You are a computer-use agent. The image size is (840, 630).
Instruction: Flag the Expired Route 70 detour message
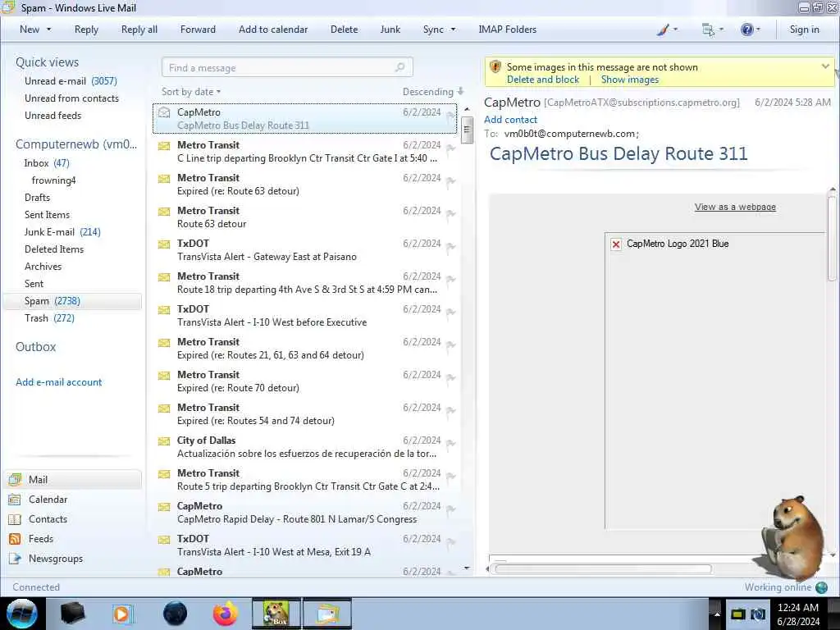pos(451,379)
